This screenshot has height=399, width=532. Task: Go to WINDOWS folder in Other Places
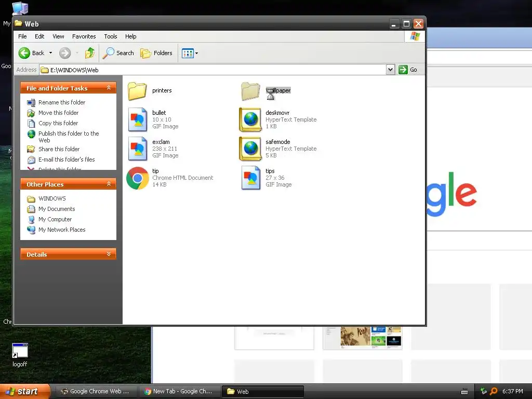(52, 198)
